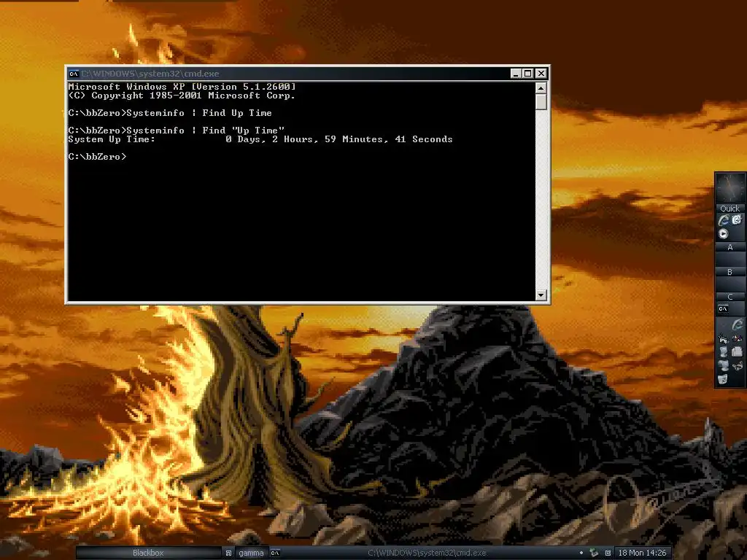This screenshot has width=747, height=560.
Task: Open the Recycle Bin icon in the side bar
Action: tap(722, 378)
